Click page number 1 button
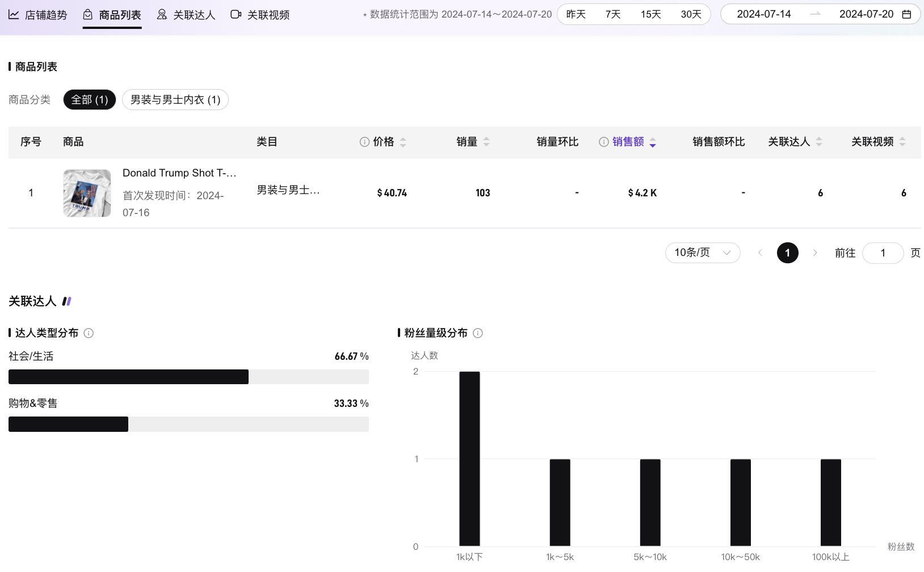924x572 pixels. tap(787, 253)
